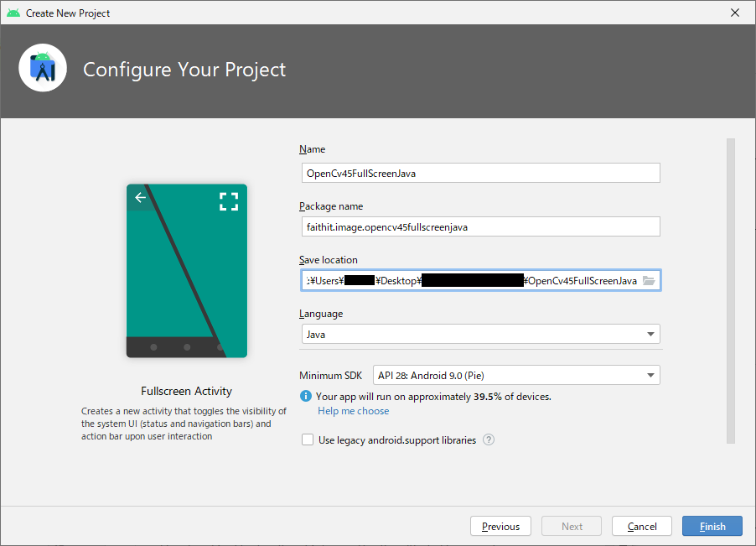The width and height of the screenshot is (756, 546).
Task: Click the Save location label
Action: [x=329, y=260]
